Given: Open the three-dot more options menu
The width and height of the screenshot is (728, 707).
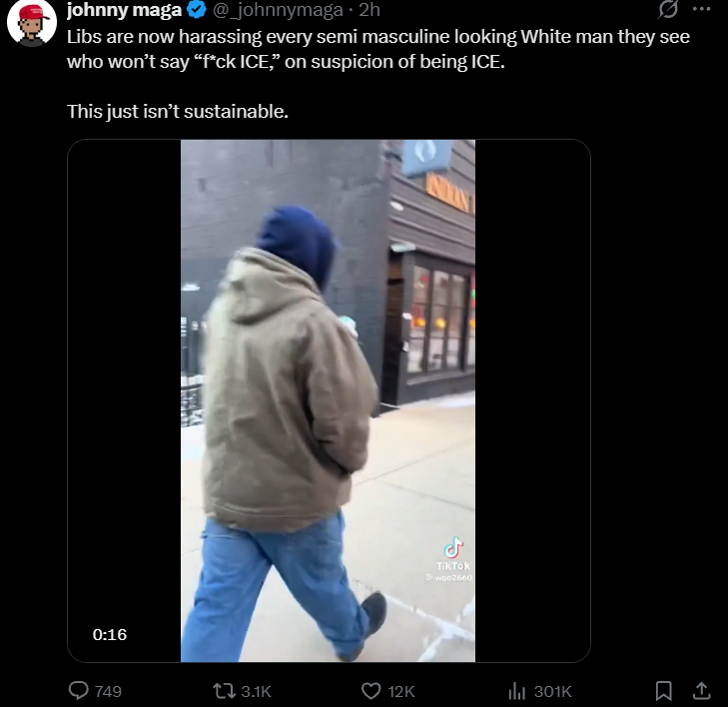Looking at the screenshot, I should pyautogui.click(x=701, y=9).
